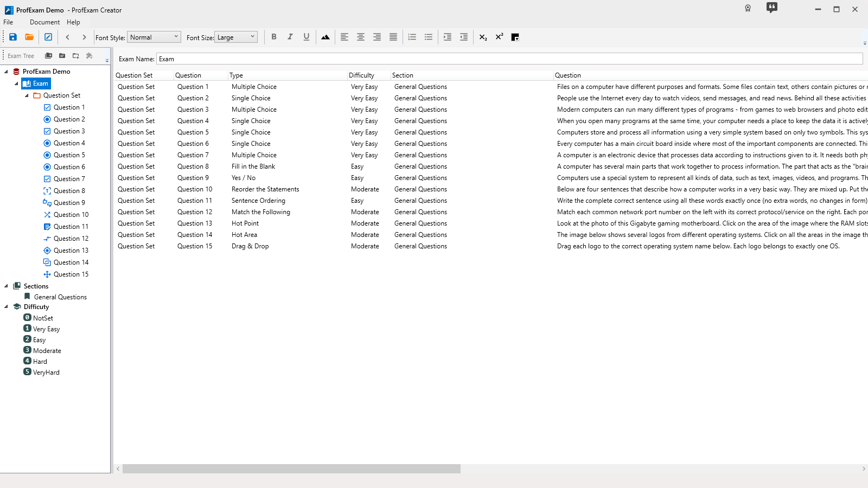Insert a numbered list
Image resolution: width=868 pixels, height=488 pixels.
(x=412, y=37)
